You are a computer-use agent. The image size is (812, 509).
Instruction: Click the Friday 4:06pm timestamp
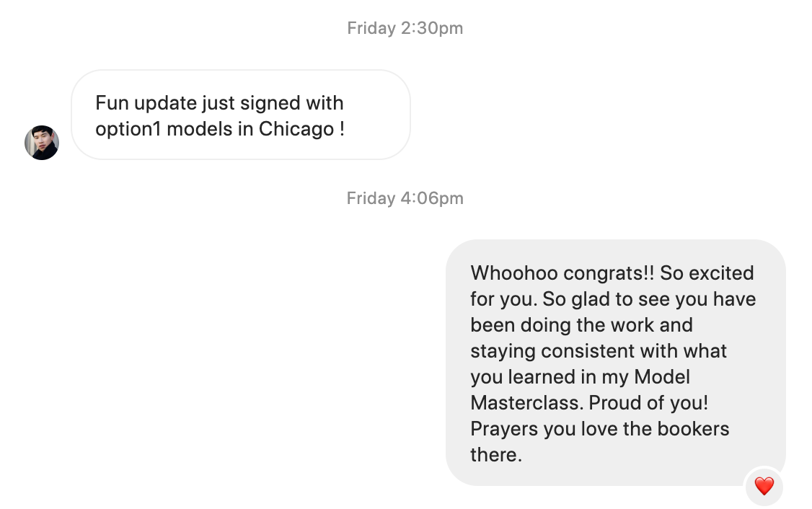pyautogui.click(x=405, y=198)
